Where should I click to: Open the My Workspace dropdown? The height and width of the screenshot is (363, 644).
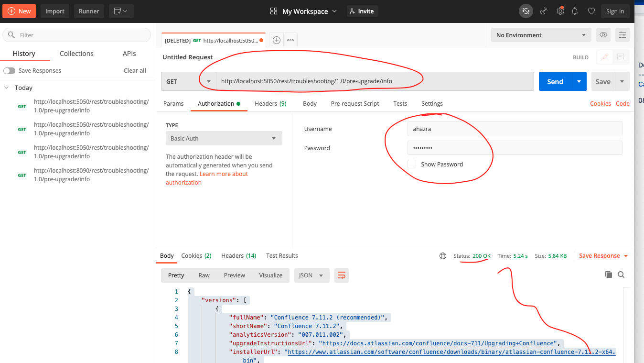[309, 11]
